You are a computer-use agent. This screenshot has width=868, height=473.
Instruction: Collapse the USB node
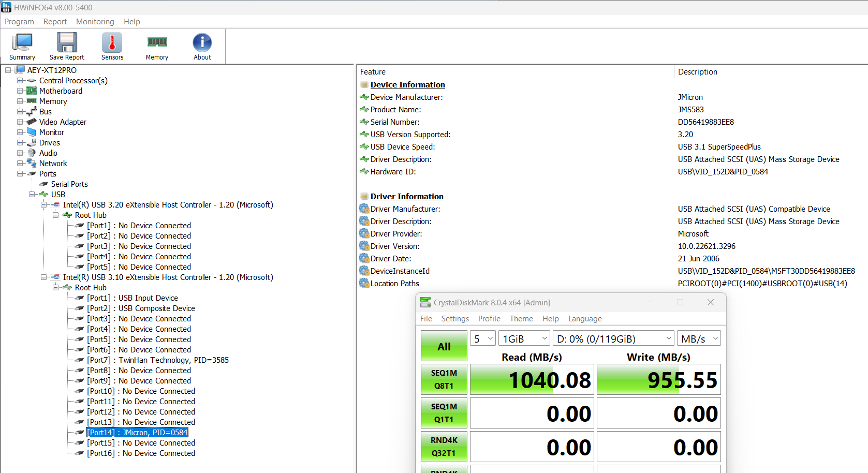point(32,195)
